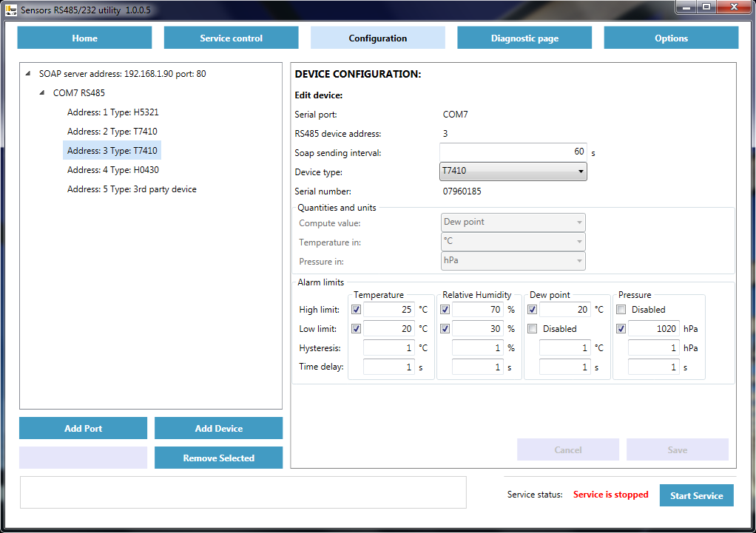
Task: Select Address: 4 Type: H0430
Action: pyautogui.click(x=113, y=169)
